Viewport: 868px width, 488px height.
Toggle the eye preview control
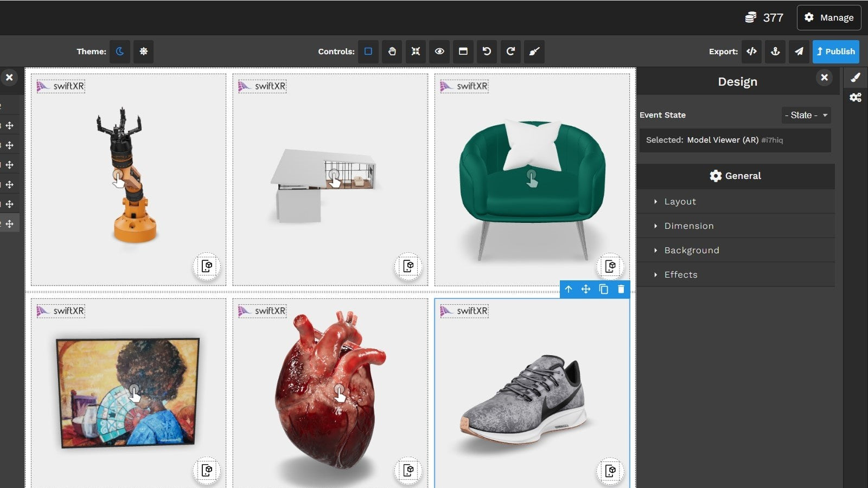pyautogui.click(x=439, y=52)
